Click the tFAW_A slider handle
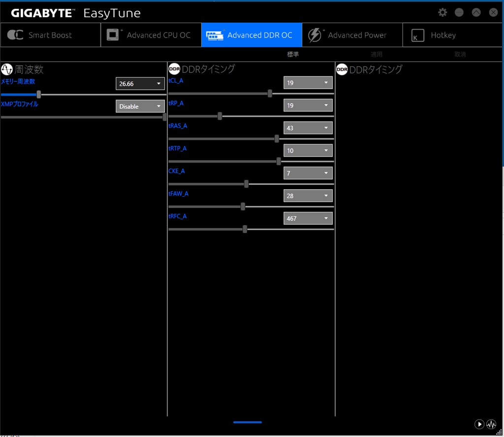 tap(243, 206)
